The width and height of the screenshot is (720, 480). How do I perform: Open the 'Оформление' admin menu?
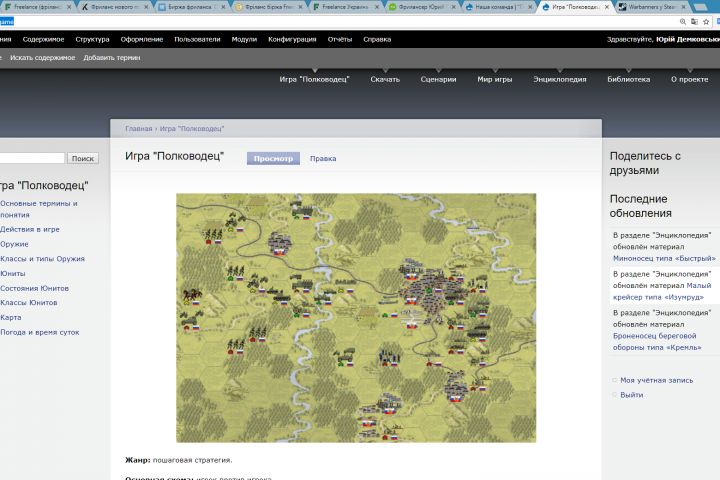142,40
